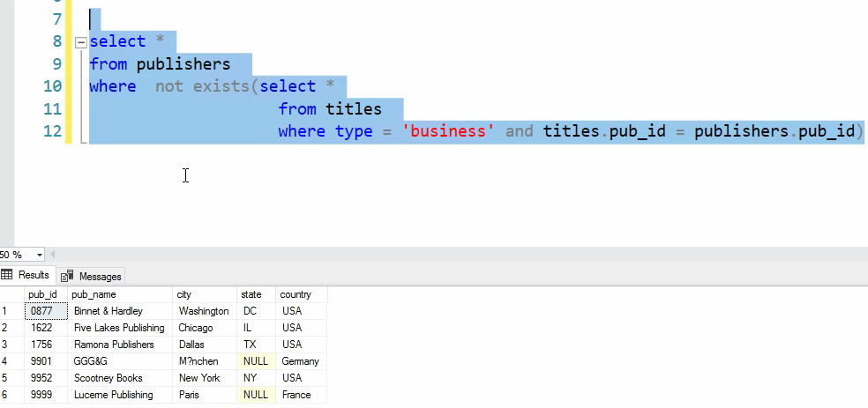868x408 pixels.
Task: Click the Scootney Books cell
Action: [120, 378]
